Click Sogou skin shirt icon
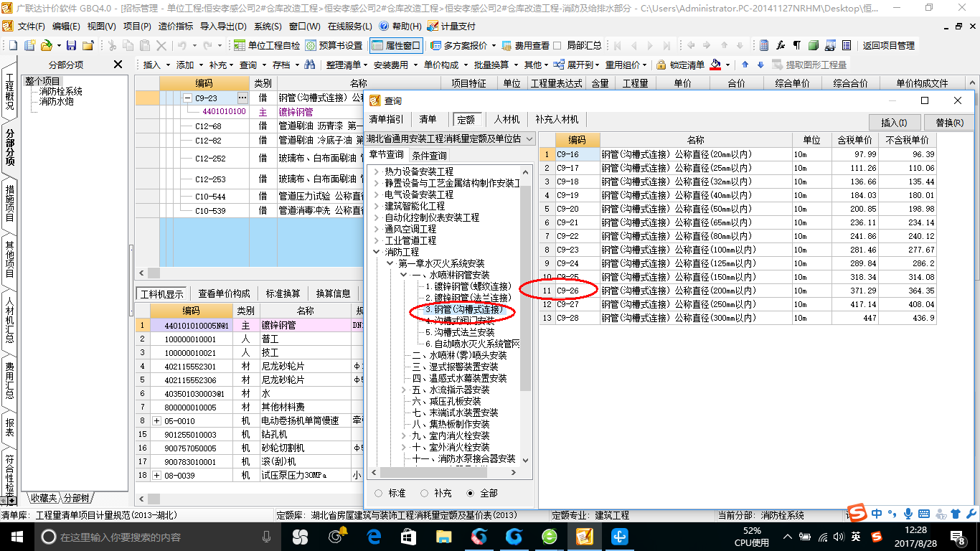The width and height of the screenshot is (980, 551). 955,513
